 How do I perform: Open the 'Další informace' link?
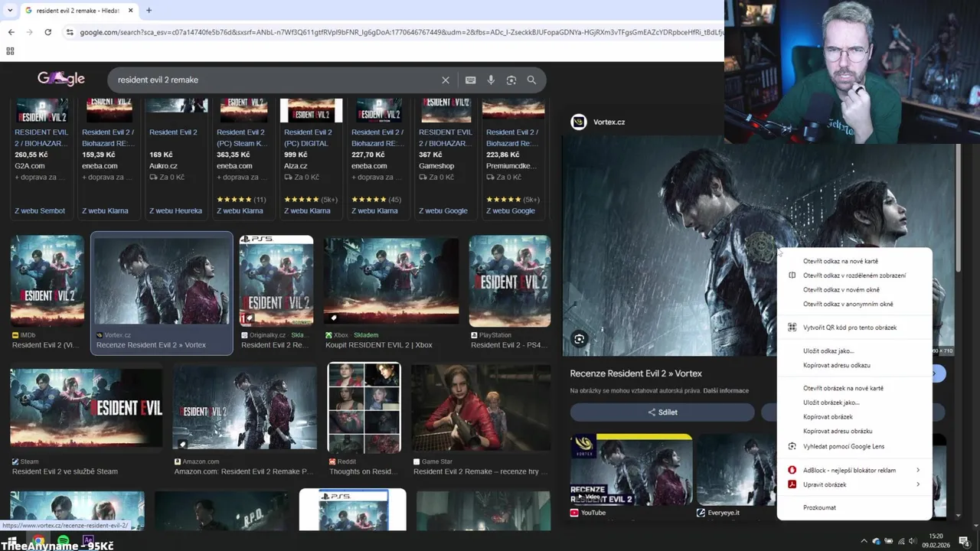pos(726,391)
